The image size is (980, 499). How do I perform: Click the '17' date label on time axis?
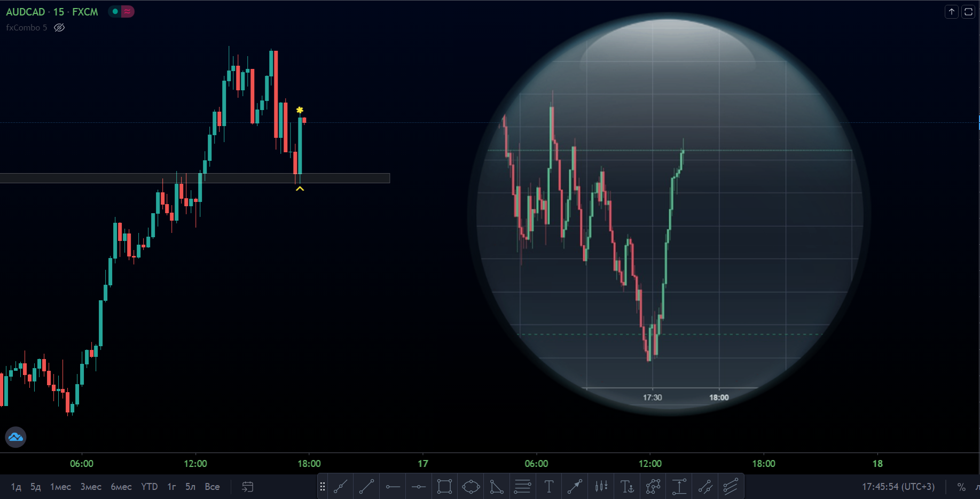click(423, 464)
